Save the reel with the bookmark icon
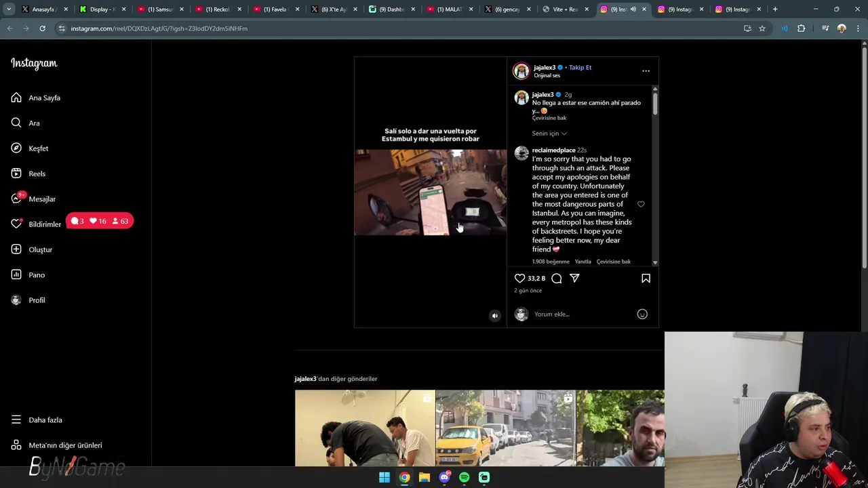Screen dimensions: 868x488 click(646, 278)
